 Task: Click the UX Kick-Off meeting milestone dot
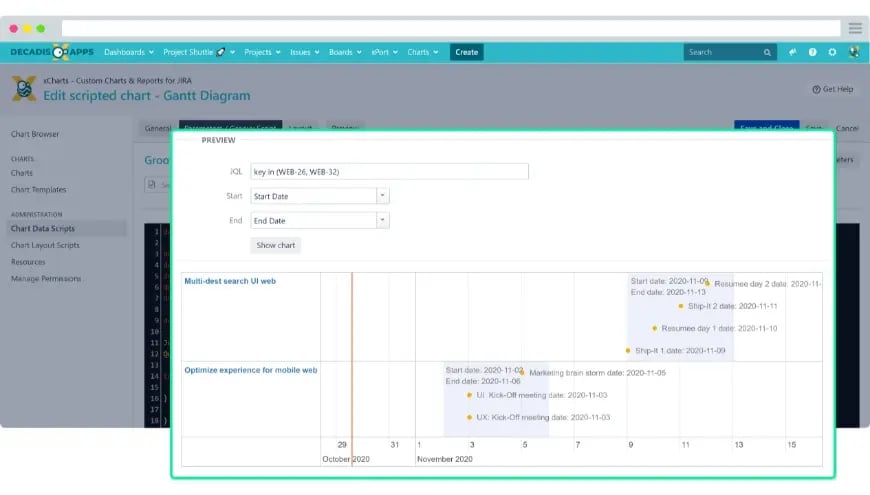[x=469, y=417]
